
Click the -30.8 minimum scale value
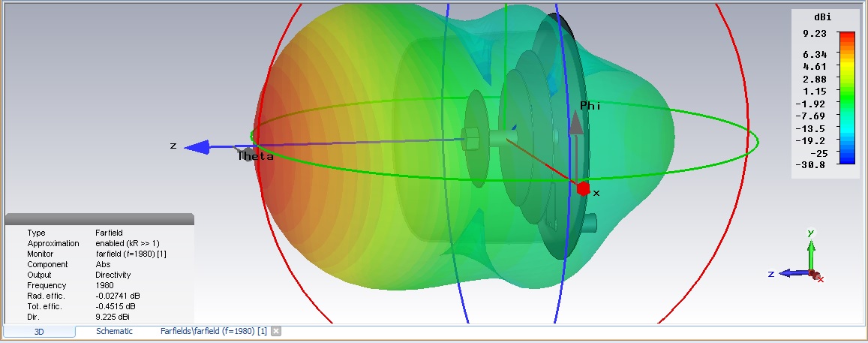811,164
